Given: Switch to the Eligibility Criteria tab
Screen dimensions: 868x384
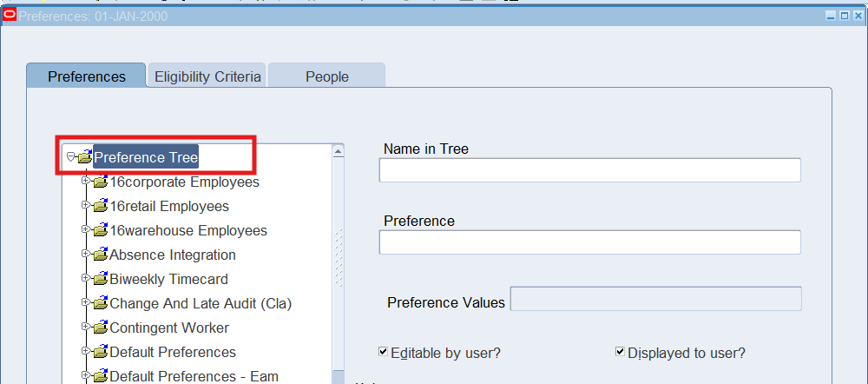Looking at the screenshot, I should [207, 76].
